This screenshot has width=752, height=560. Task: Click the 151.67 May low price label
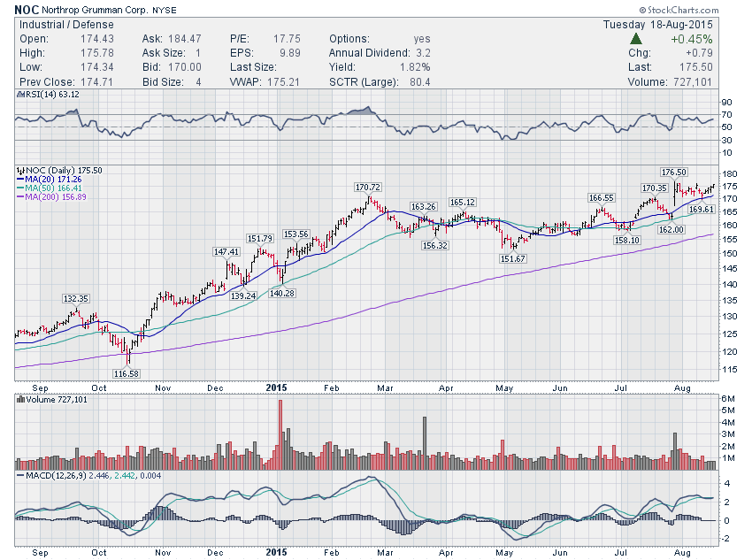tap(512, 259)
